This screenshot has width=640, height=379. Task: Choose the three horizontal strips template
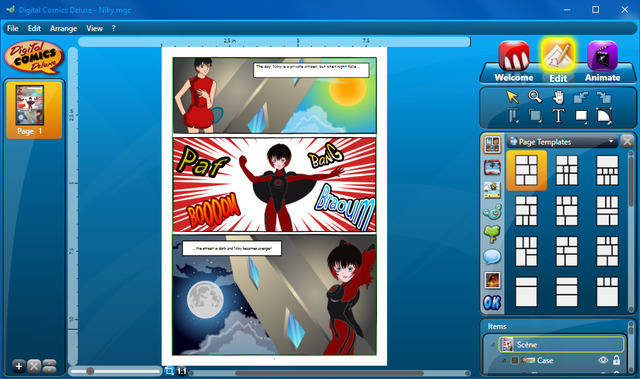coord(567,292)
